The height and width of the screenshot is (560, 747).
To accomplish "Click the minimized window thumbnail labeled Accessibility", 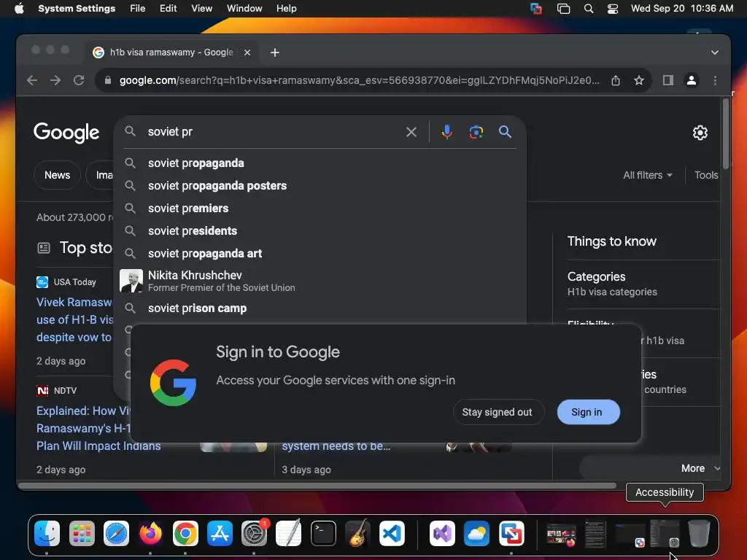I will (665, 533).
